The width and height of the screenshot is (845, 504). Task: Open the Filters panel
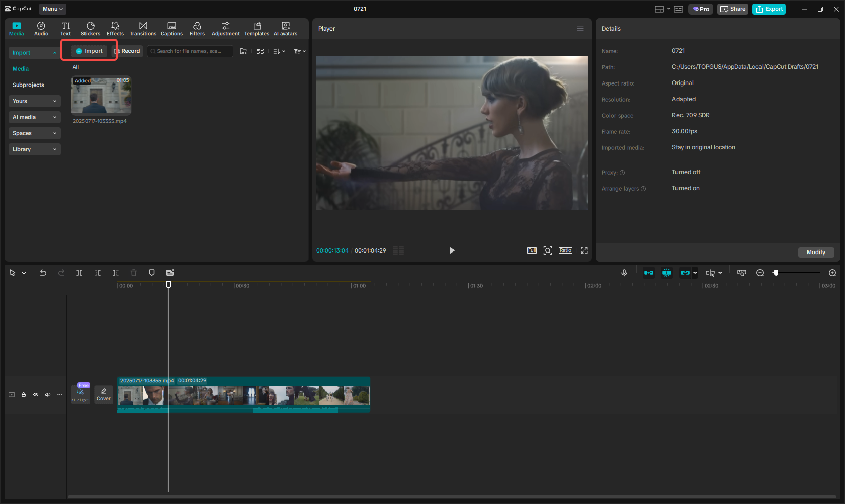click(197, 28)
